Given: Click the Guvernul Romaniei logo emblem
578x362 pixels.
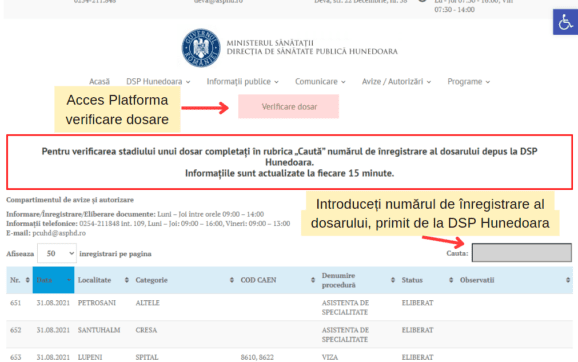Looking at the screenshot, I should pyautogui.click(x=201, y=48).
